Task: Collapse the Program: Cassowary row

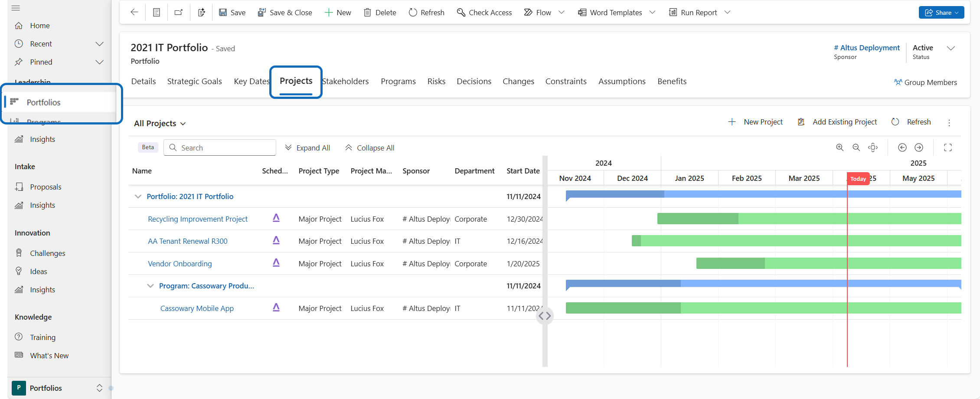Action: (x=150, y=286)
